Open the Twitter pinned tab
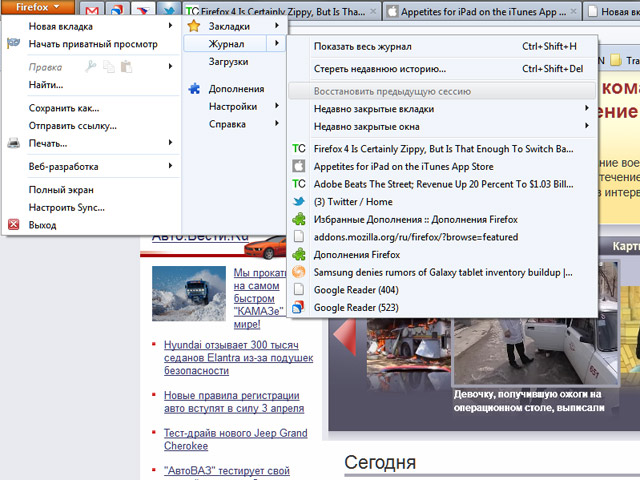 coord(169,11)
